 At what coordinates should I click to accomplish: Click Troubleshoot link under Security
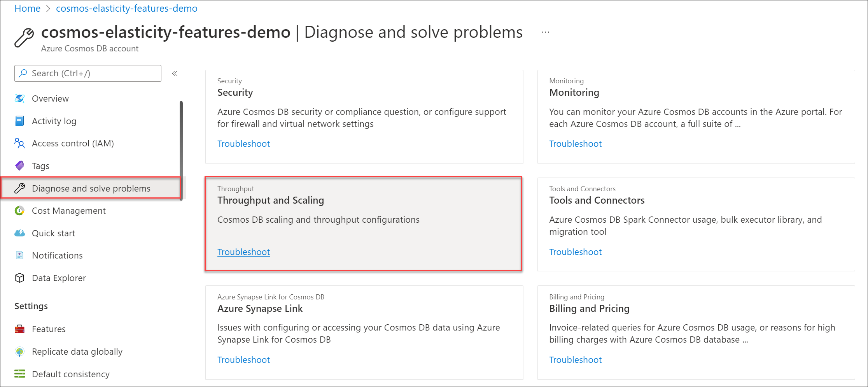(243, 144)
